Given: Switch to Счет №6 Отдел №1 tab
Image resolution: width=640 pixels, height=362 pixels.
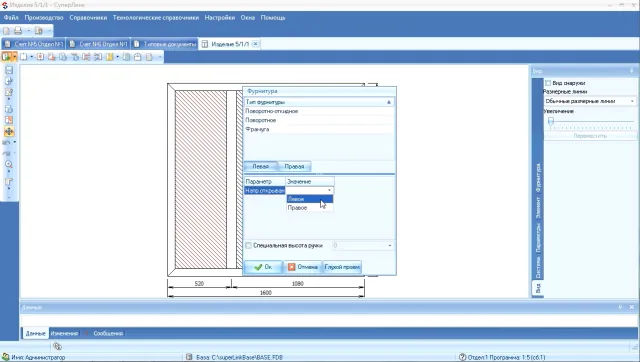Looking at the screenshot, I should [98, 44].
